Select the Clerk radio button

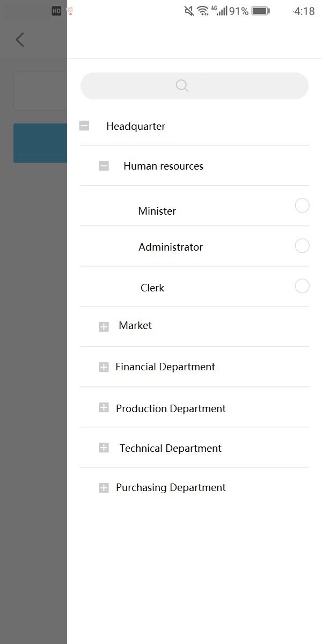point(302,286)
